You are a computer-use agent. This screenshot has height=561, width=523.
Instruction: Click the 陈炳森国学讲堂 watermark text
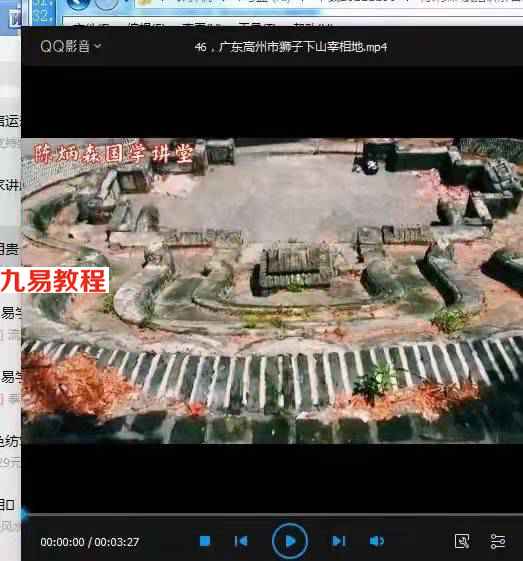click(114, 154)
